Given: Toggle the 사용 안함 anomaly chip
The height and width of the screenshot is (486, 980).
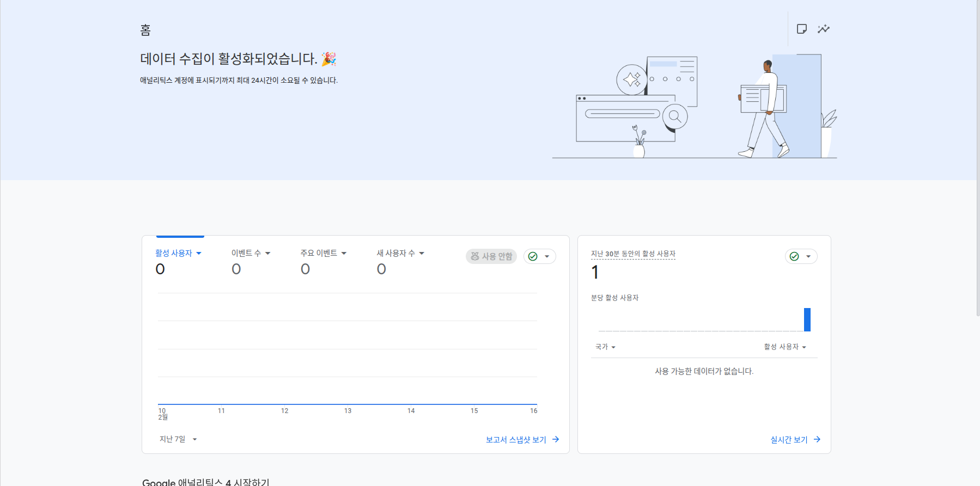Looking at the screenshot, I should [491, 256].
